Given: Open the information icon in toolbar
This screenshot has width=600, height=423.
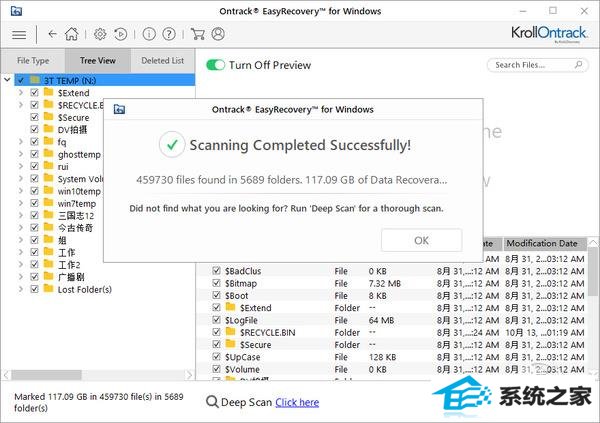Looking at the screenshot, I should (149, 34).
